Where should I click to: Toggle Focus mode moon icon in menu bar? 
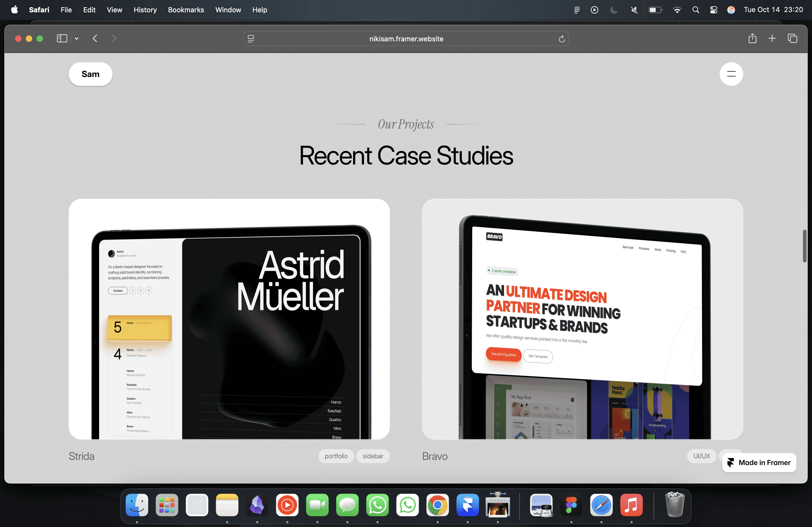(614, 10)
